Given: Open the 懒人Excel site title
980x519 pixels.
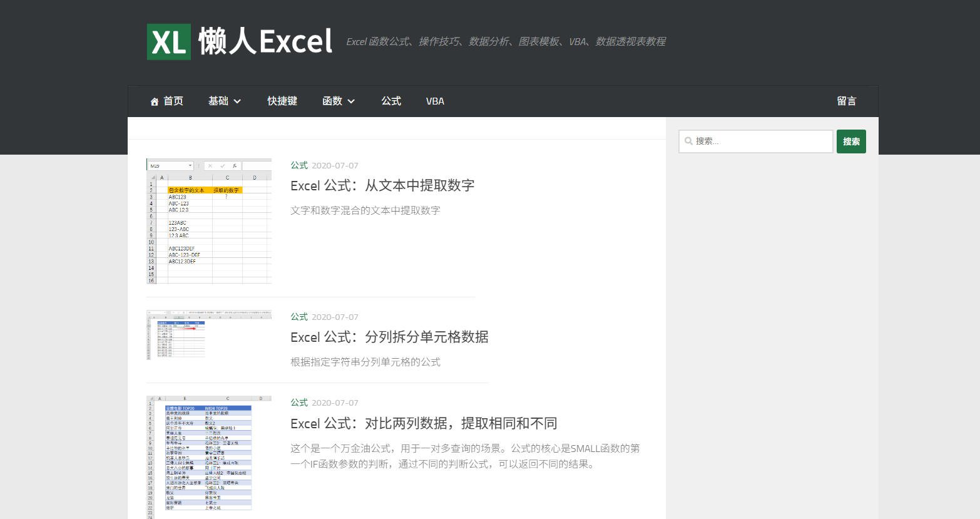Looking at the screenshot, I should 265,42.
